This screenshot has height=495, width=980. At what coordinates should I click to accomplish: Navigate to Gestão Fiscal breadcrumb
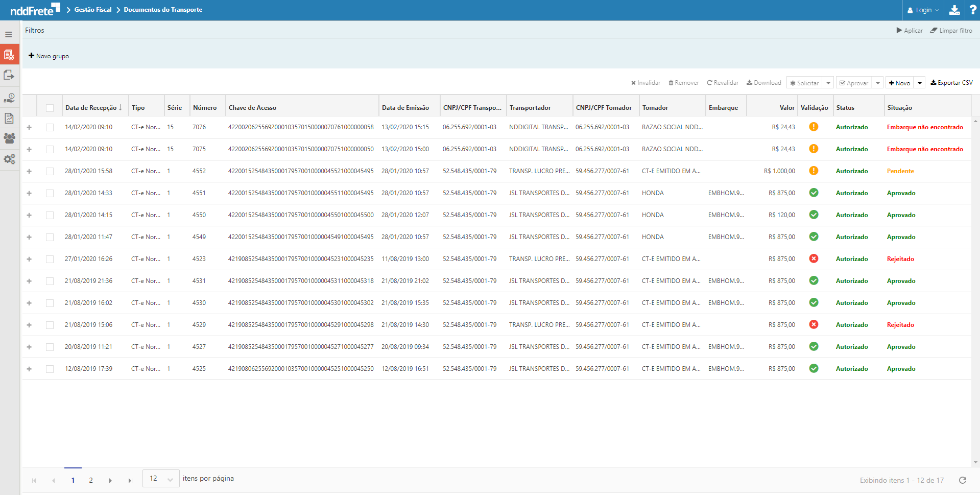click(93, 10)
